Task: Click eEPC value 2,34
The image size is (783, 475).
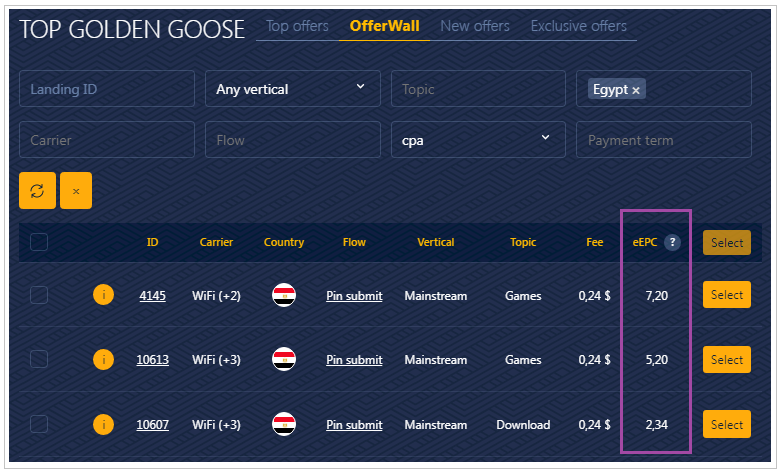Action: (x=656, y=425)
